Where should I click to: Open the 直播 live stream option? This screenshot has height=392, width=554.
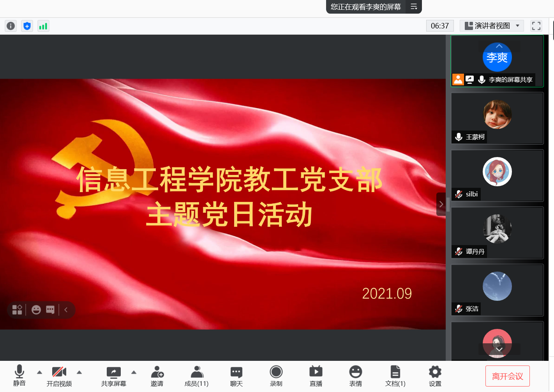point(316,376)
